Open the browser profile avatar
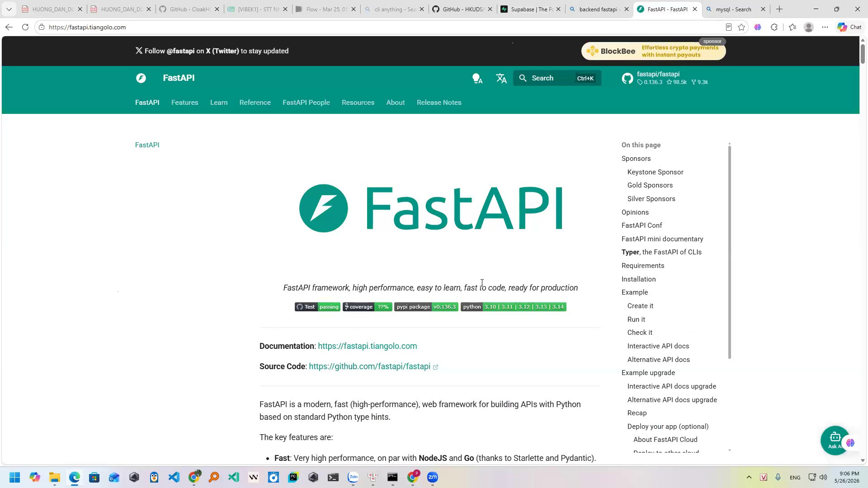The width and height of the screenshot is (868, 488). [809, 27]
